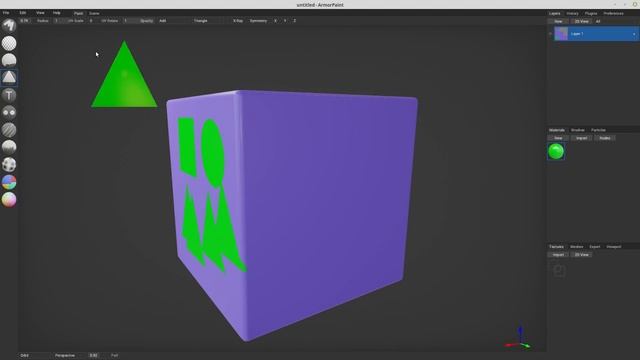Switch to the Preferences tab
The image size is (640, 360).
(x=613, y=13)
